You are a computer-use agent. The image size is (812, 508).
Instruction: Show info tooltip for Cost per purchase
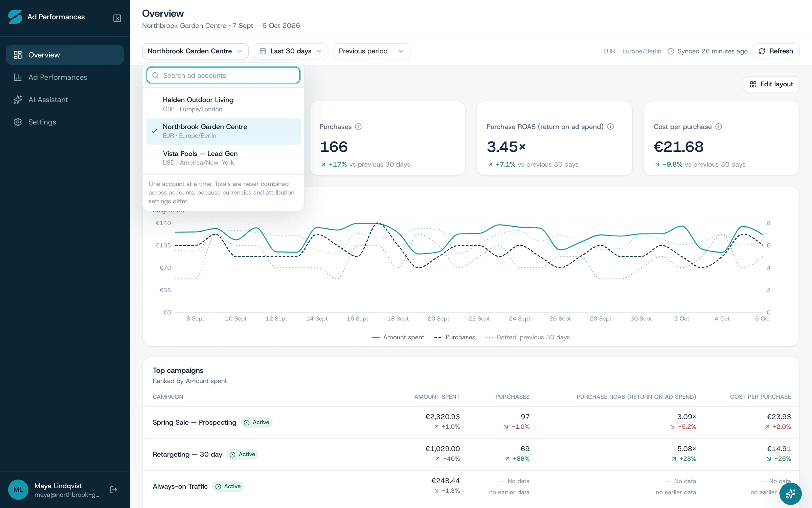click(x=719, y=127)
